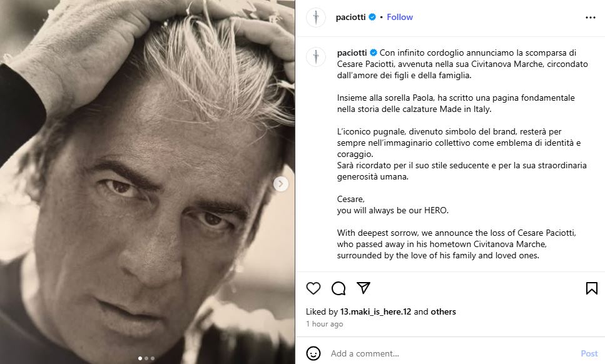Open the paciotti username in the header
Screen dimensions: 605x364
pyautogui.click(x=351, y=17)
